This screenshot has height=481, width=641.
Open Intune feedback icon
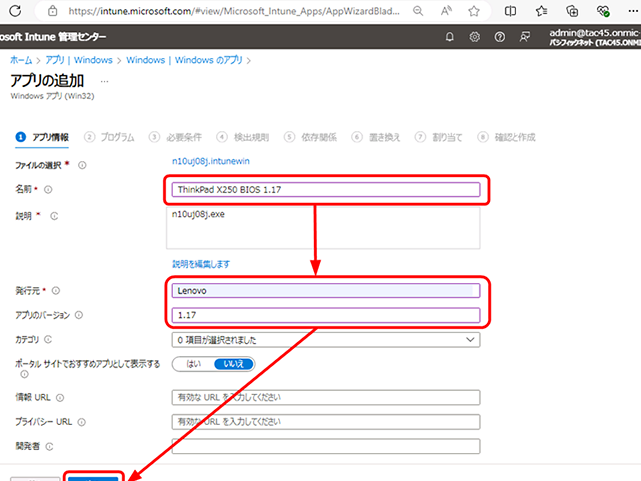(x=525, y=37)
